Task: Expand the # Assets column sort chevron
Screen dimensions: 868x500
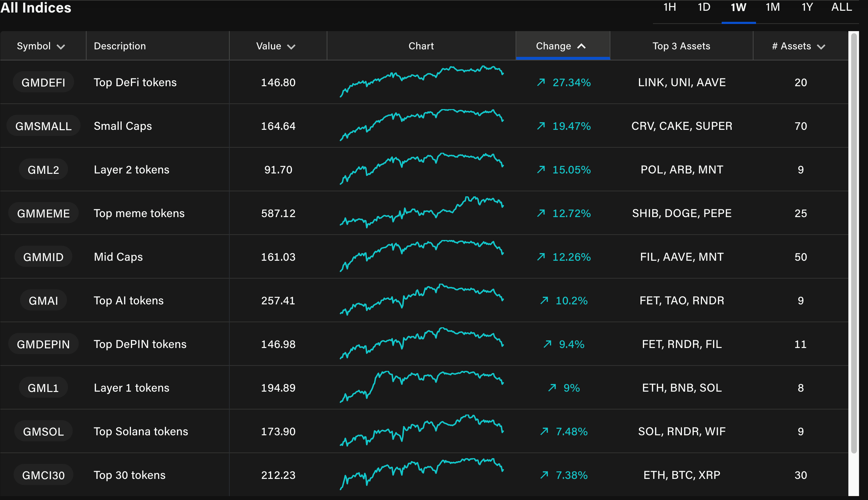Action: (x=821, y=47)
